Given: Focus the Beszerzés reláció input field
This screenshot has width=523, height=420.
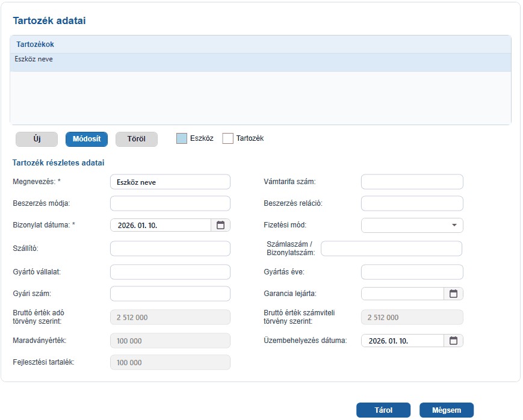Looking at the screenshot, I should [x=412, y=203].
